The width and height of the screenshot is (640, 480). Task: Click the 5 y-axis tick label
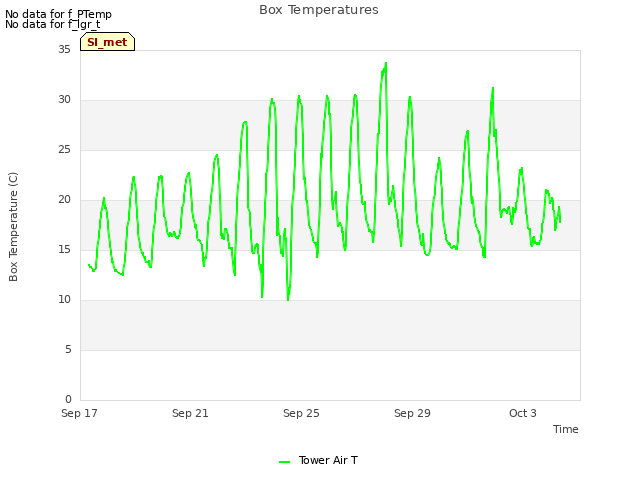(x=68, y=349)
